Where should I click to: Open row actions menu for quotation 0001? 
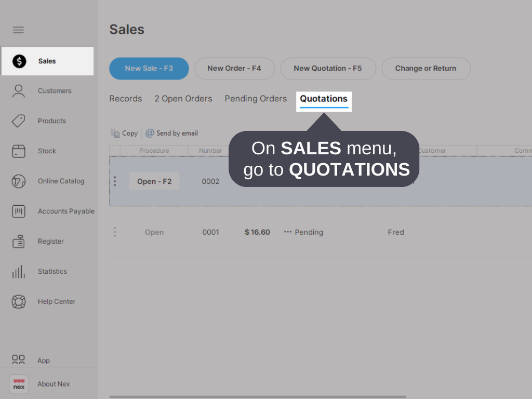(x=114, y=232)
